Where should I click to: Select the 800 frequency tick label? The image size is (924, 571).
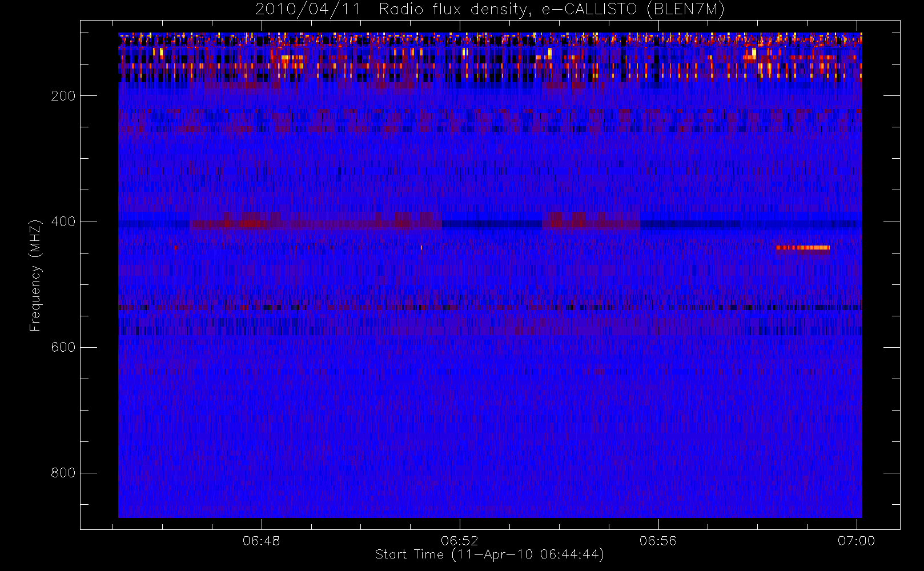pyautogui.click(x=63, y=473)
